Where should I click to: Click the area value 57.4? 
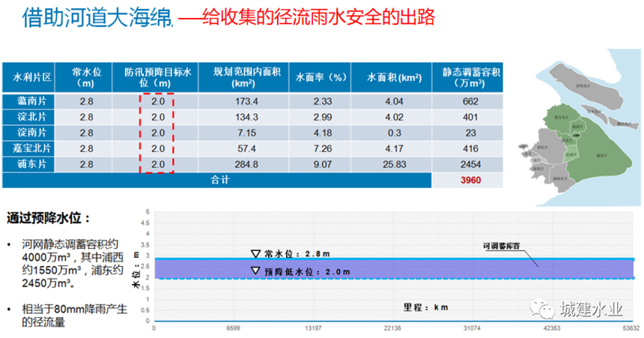(x=246, y=149)
